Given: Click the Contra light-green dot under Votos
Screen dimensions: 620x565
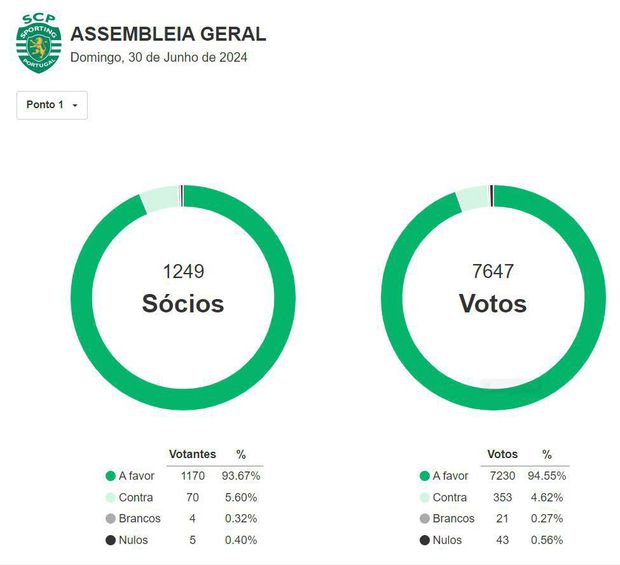Looking at the screenshot, I should click(x=425, y=497).
